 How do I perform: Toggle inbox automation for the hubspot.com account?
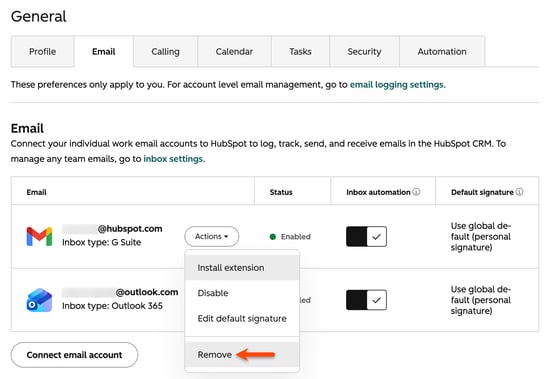366,237
